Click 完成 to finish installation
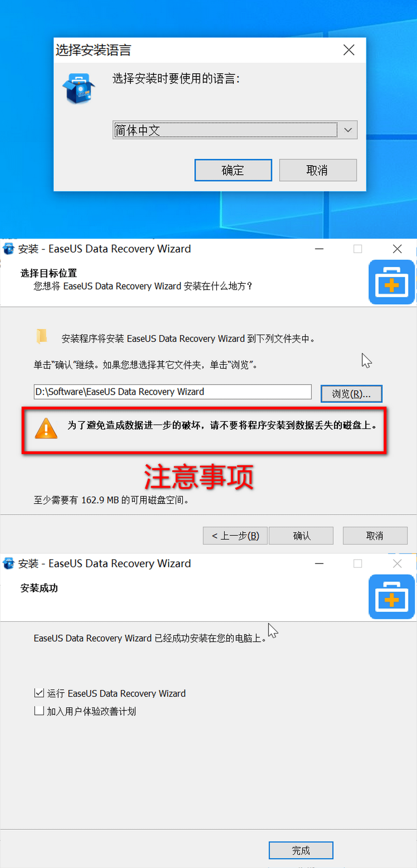Screen dimensions: 417x868 coord(301,850)
